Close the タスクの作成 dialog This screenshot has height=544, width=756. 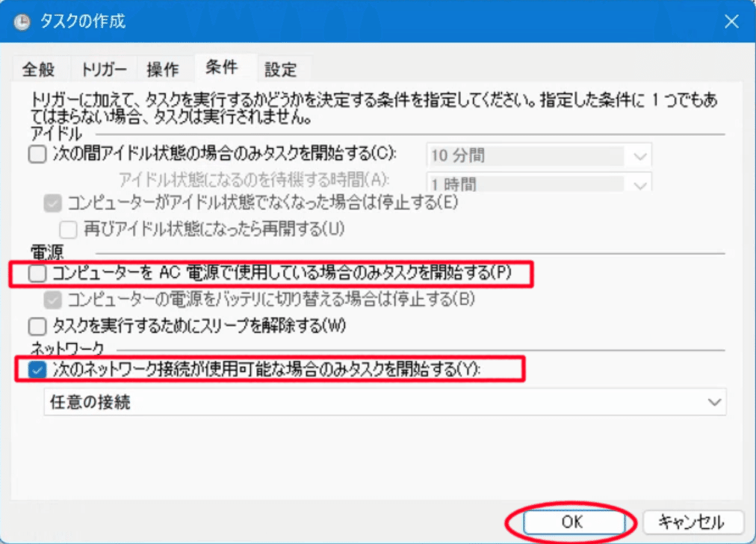[731, 21]
